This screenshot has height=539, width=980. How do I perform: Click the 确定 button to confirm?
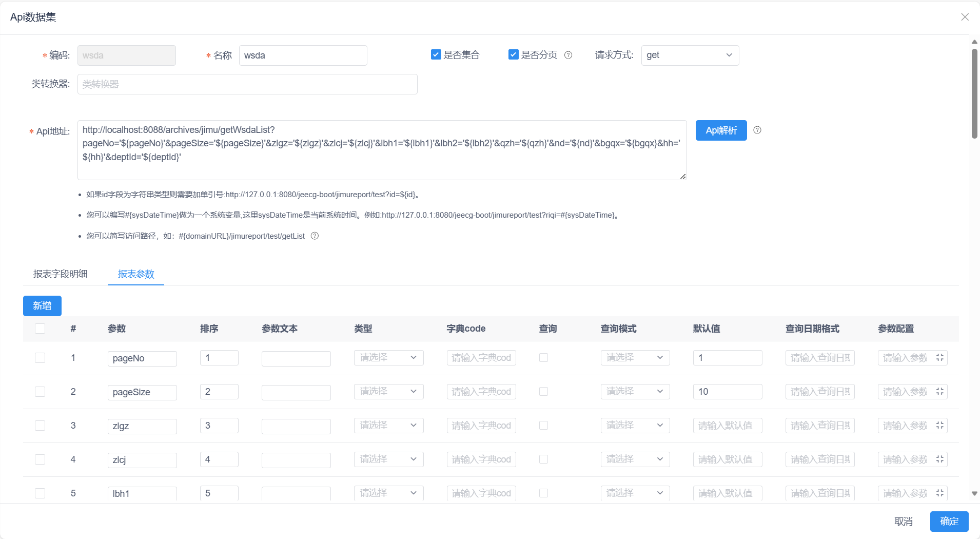(948, 521)
